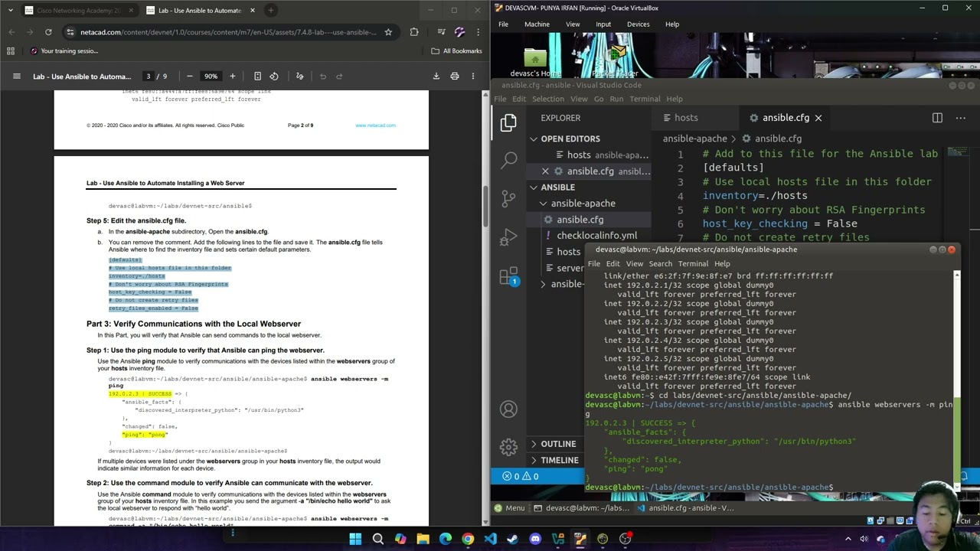The image size is (980, 551).
Task: Open a new Chrome tab
Action: 270,10
